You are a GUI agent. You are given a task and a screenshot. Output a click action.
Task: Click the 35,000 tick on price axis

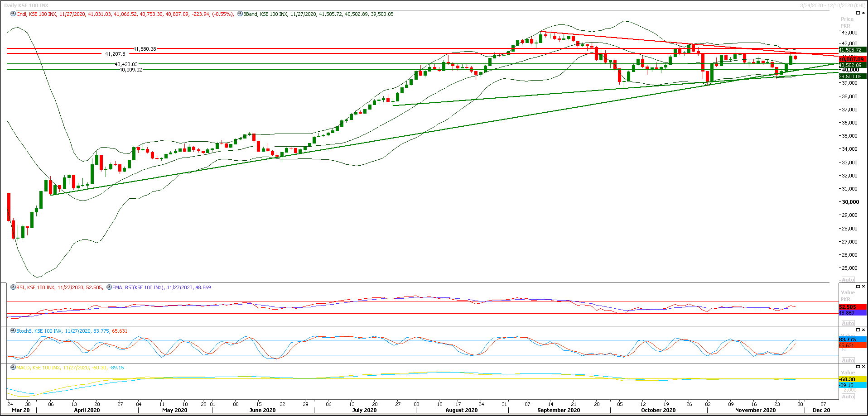point(850,136)
